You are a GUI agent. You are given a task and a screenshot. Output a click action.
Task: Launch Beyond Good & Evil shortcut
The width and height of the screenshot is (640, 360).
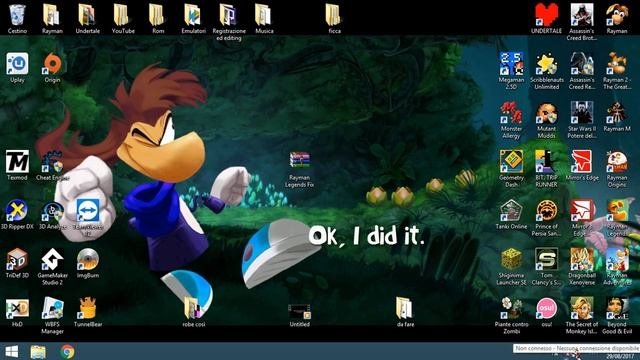(x=617, y=309)
